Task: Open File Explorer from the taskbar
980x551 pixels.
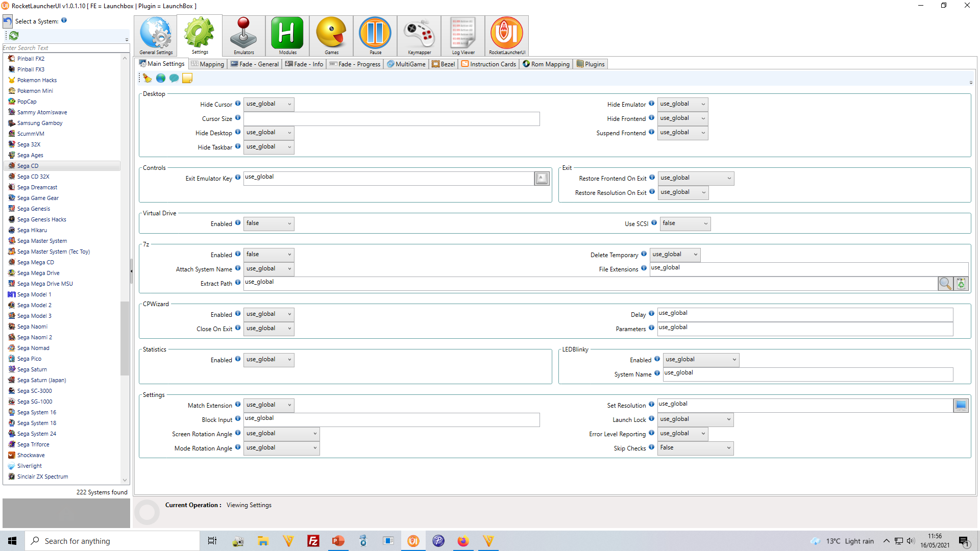Action: [x=263, y=541]
